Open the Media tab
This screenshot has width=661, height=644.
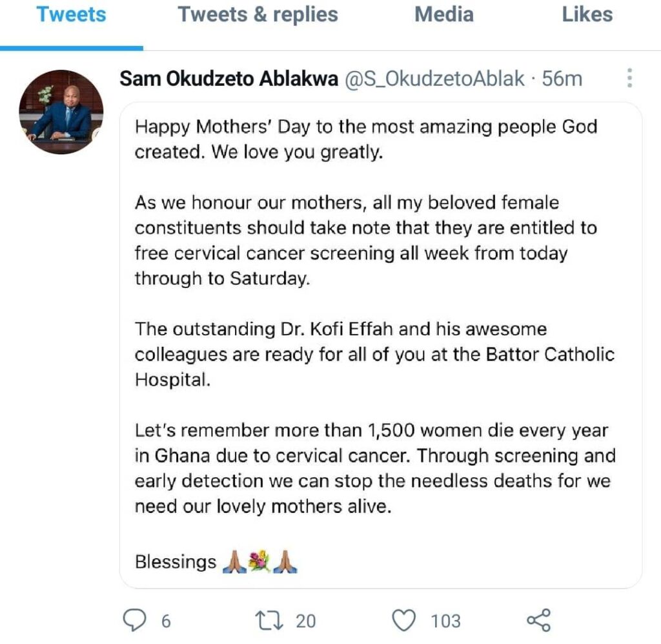(444, 14)
